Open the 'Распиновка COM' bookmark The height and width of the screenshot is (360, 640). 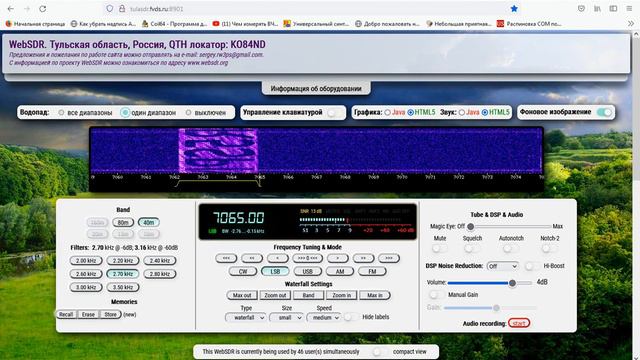click(x=529, y=24)
